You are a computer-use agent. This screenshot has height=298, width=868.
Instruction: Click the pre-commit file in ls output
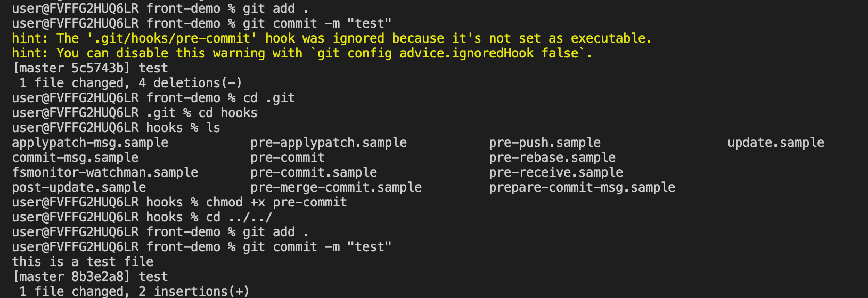tap(288, 158)
